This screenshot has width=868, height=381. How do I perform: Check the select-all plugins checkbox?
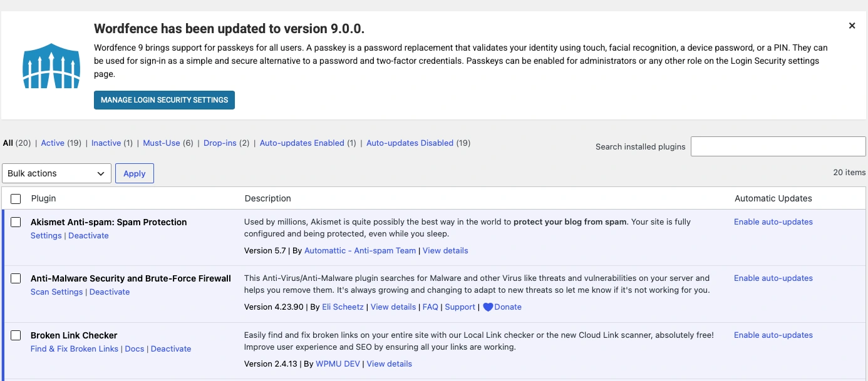pos(16,199)
